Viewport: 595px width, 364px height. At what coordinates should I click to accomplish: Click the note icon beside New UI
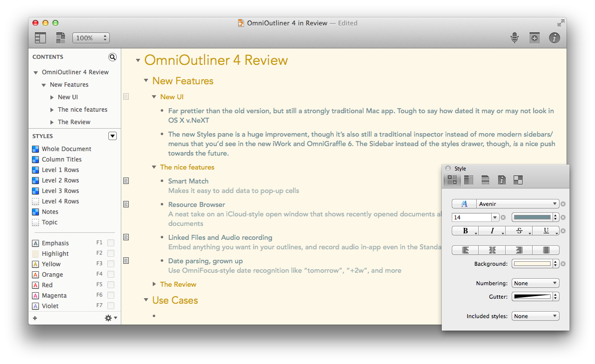pyautogui.click(x=126, y=97)
